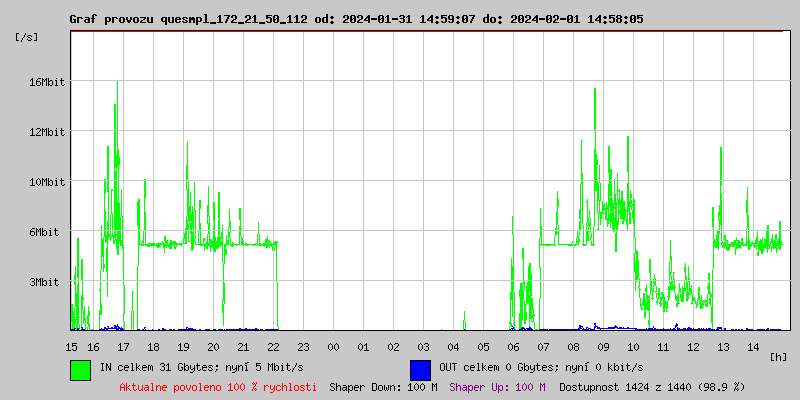This screenshot has height=400, width=800.
Task: Click the 10Mbit y-axis label
Action: 46,182
